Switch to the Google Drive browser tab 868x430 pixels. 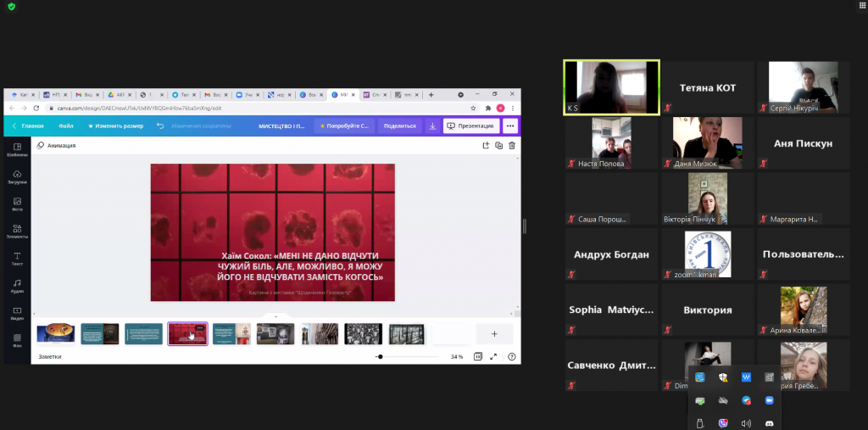120,95
